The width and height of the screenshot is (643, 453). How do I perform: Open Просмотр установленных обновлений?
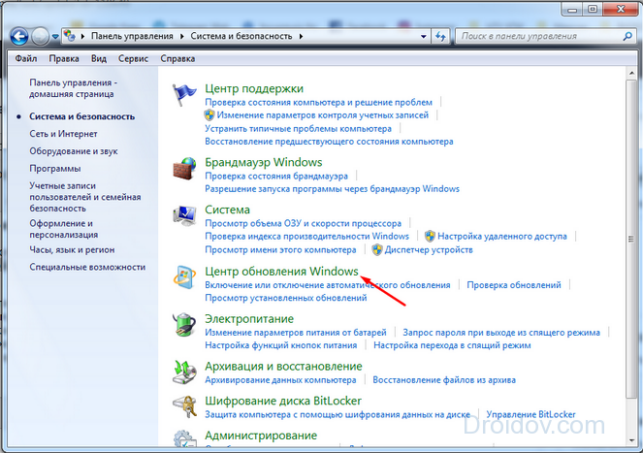tap(286, 298)
